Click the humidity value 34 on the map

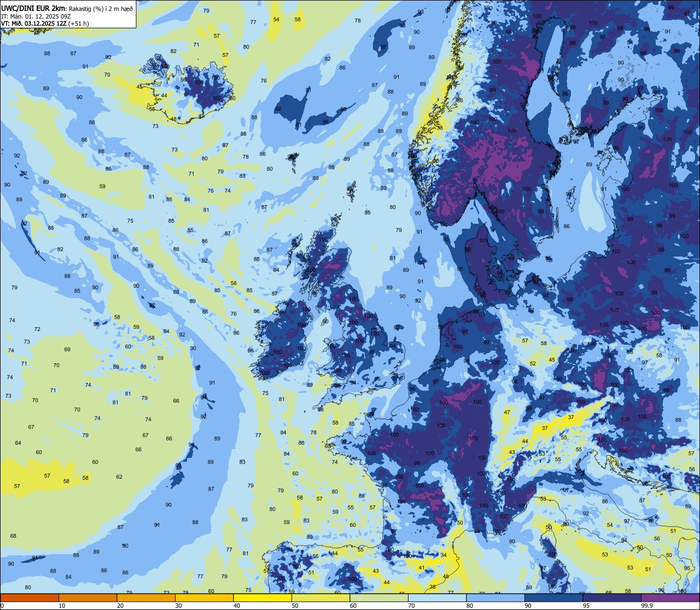click(x=444, y=555)
